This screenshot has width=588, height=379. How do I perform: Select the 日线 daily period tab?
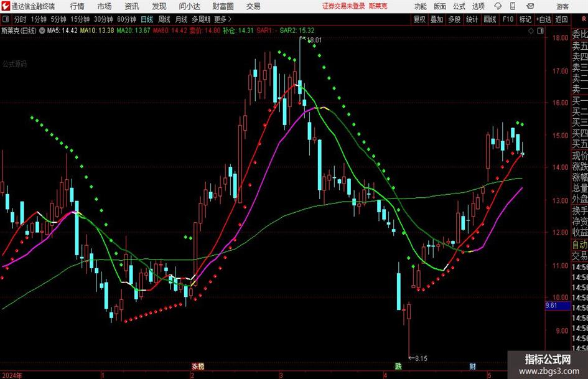(x=147, y=19)
